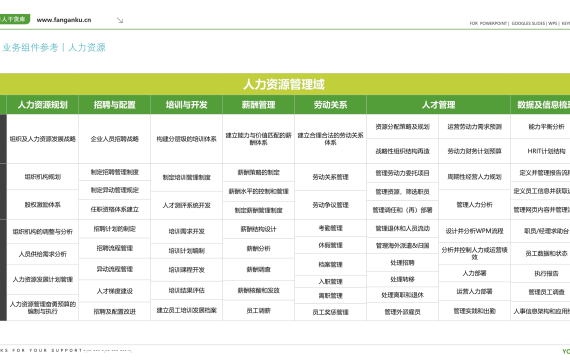Screen dimensions: 570x360
Task: Select the 人力资源规划 column header
Action: click(43, 105)
